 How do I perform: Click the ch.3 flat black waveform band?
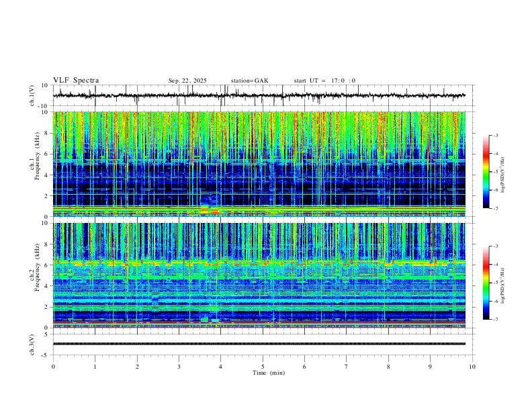[x=259, y=344]
